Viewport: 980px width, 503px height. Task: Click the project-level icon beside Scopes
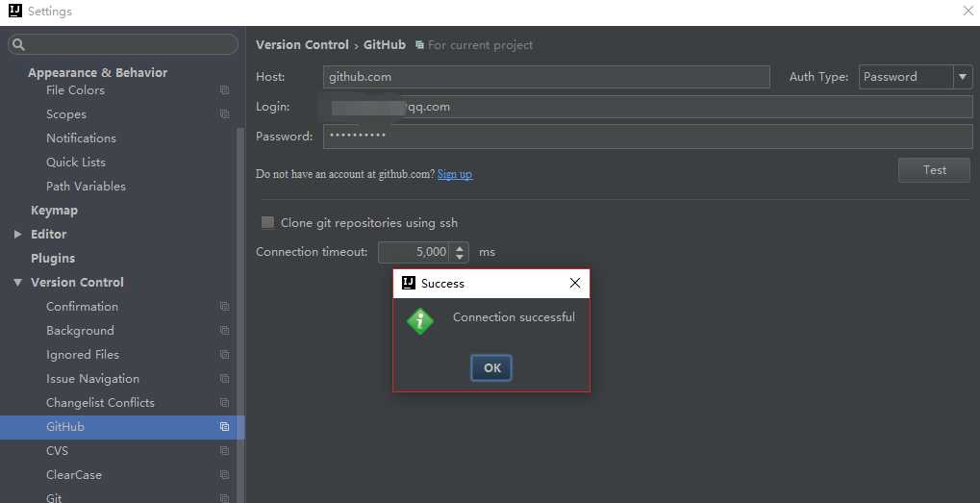coord(224,114)
